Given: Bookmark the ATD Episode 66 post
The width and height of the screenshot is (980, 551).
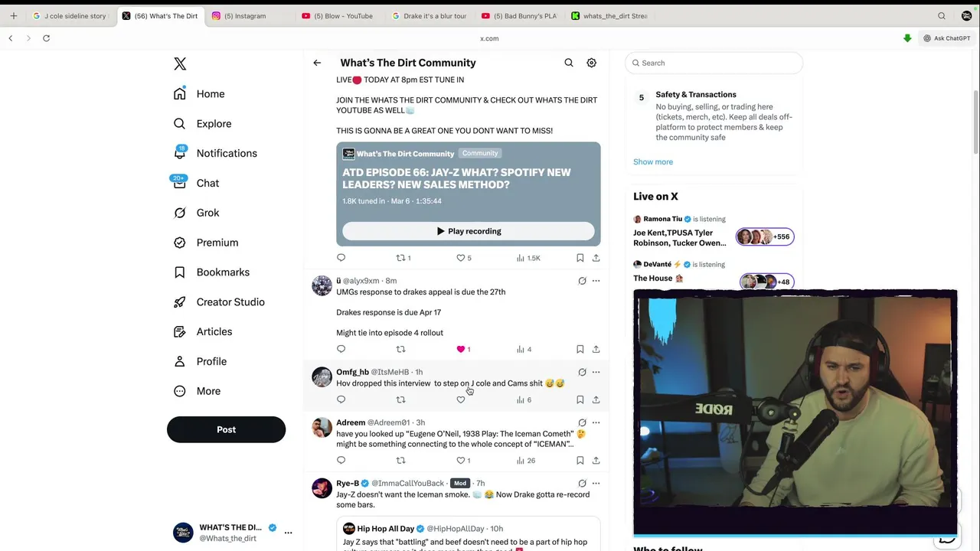Looking at the screenshot, I should click(580, 258).
